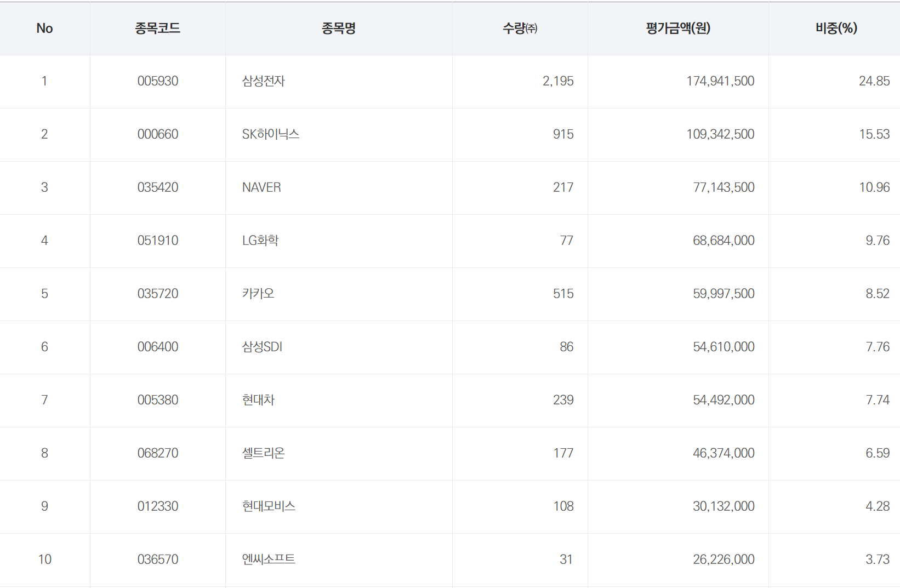The height and width of the screenshot is (588, 900).
Task: Click weight value 3.73
Action: [x=878, y=560]
